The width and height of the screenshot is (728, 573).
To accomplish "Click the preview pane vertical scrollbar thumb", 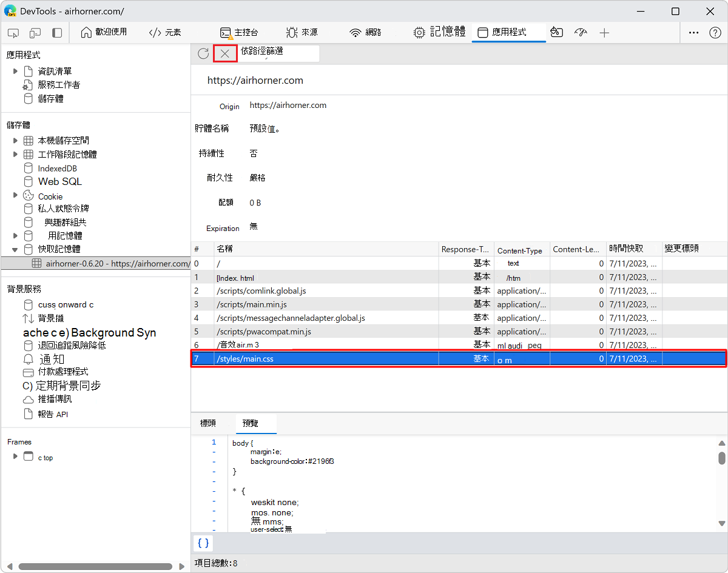I will tap(722, 458).
